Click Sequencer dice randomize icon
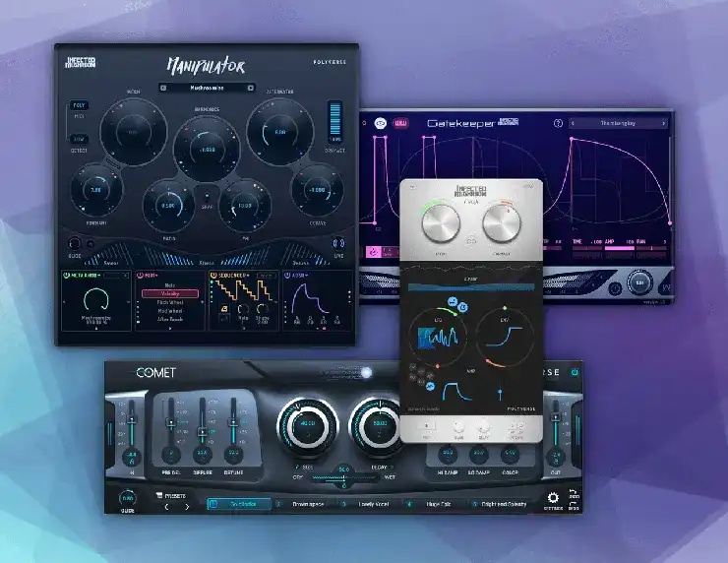The height and width of the screenshot is (563, 728). 224,308
